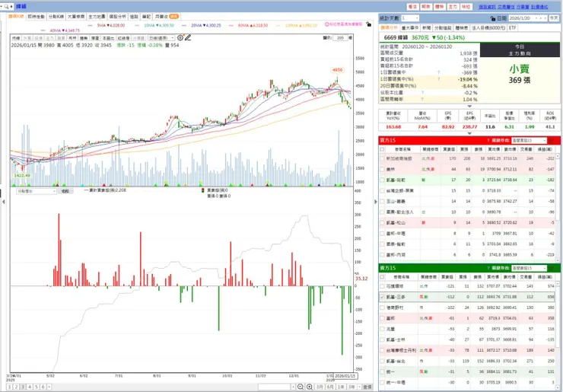This screenshot has width=563, height=392.
Task: Switch to the 重大事件 tab
Action: (409, 27)
